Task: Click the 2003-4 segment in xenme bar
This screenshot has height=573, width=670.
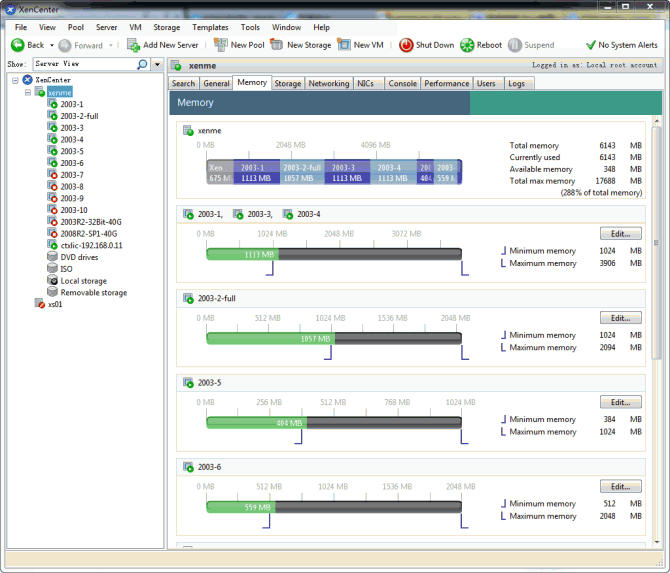Action: pos(393,173)
